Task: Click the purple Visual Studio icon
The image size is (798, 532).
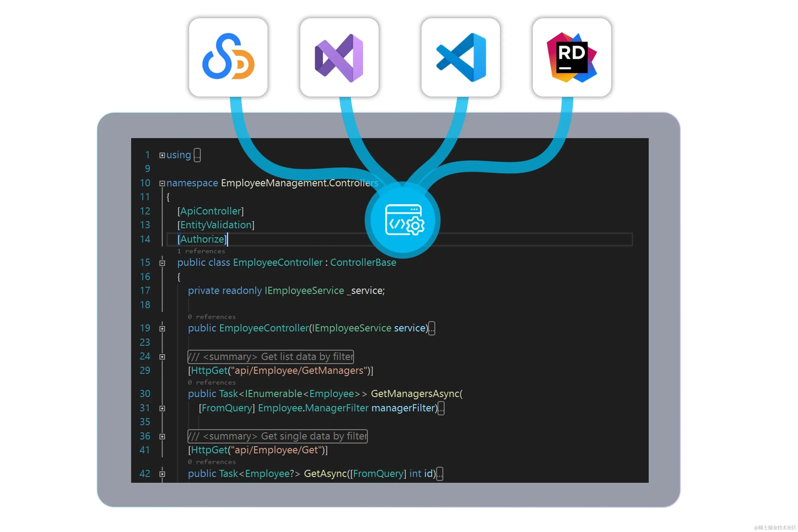Action: [x=339, y=58]
